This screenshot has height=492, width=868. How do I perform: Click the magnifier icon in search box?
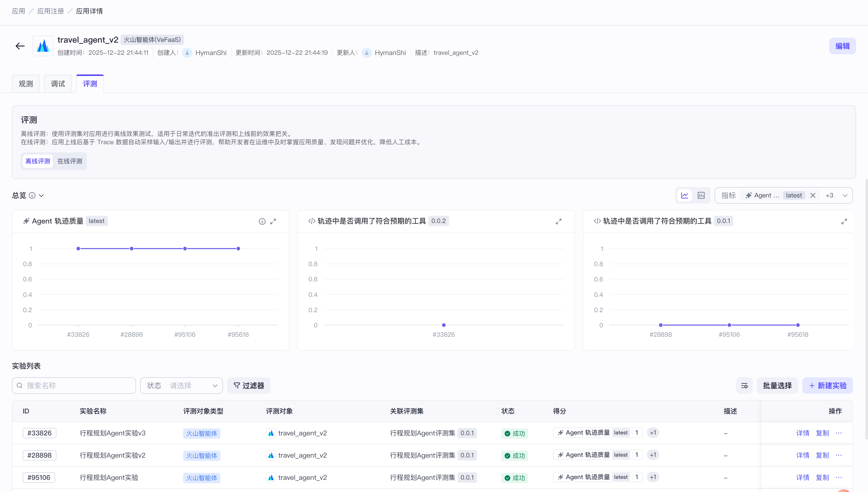(x=20, y=386)
